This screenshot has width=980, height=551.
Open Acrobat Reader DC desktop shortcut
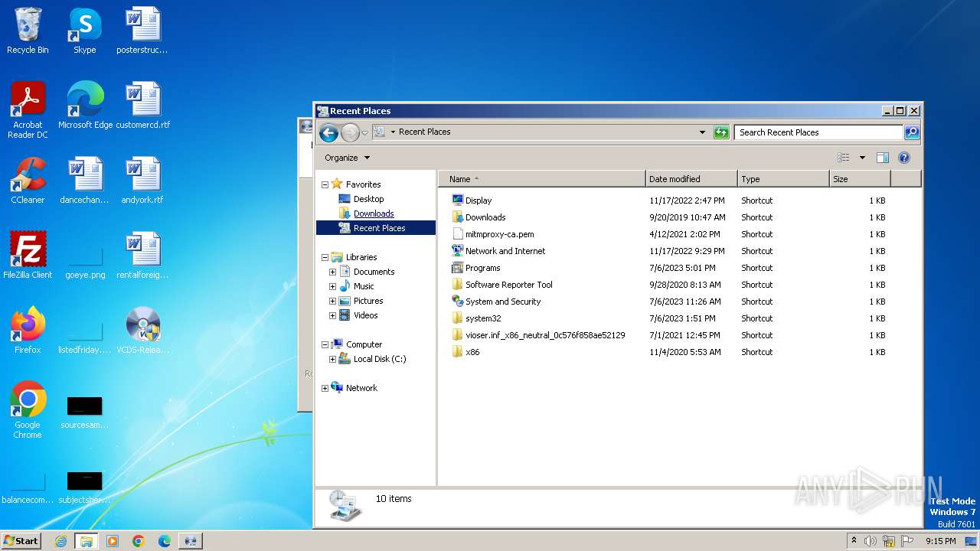coord(28,110)
